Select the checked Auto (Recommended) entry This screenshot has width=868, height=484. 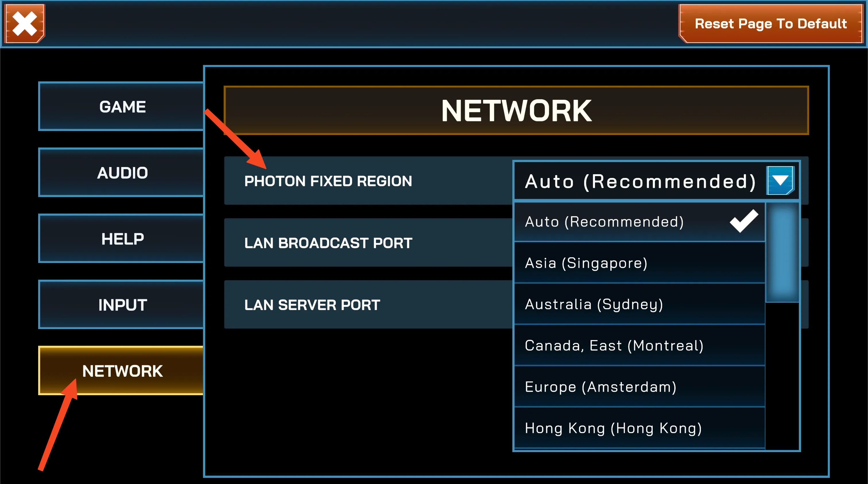click(639, 222)
